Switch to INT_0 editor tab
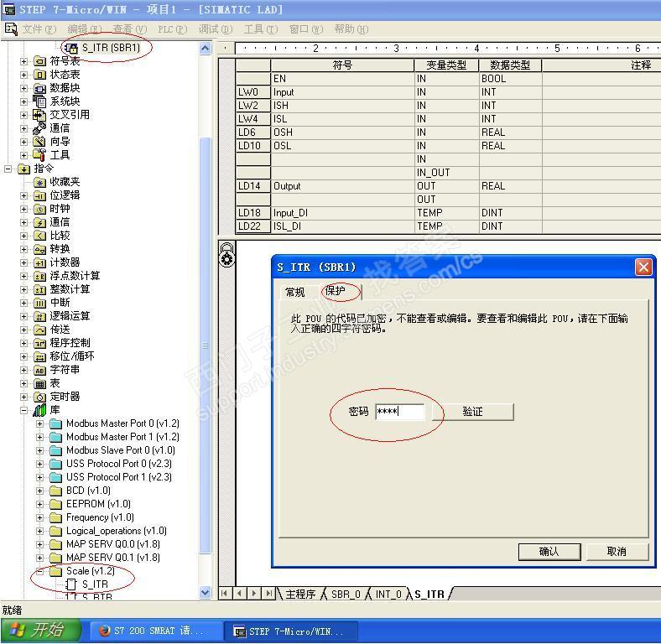661x644 pixels. (388, 595)
